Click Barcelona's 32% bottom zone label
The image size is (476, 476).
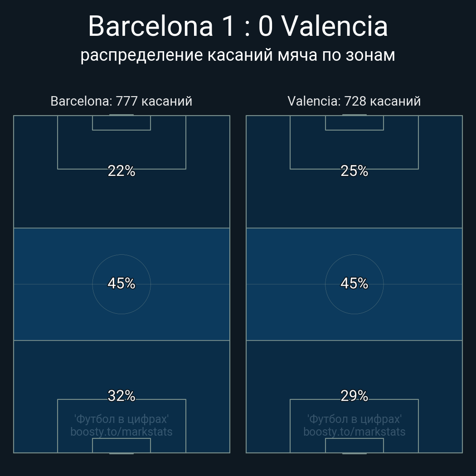pyautogui.click(x=121, y=396)
